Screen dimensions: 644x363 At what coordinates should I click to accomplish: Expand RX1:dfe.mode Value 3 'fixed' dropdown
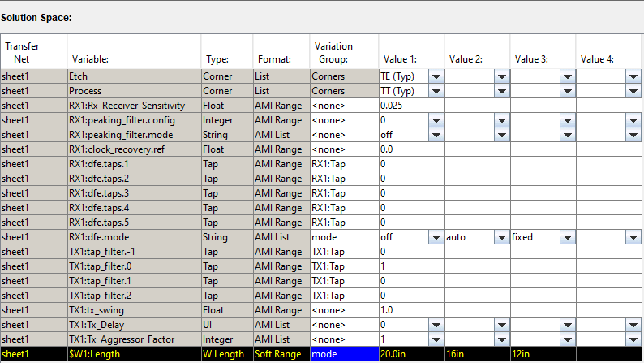coord(567,236)
